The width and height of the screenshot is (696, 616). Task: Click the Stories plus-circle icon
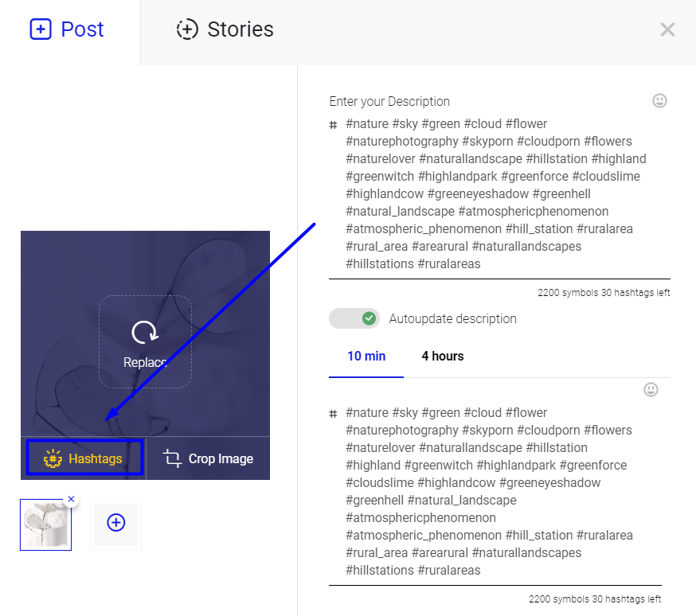(186, 29)
